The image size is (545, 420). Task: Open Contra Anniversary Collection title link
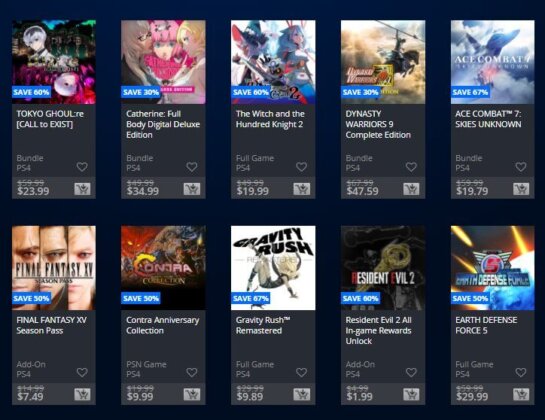[x=163, y=325]
